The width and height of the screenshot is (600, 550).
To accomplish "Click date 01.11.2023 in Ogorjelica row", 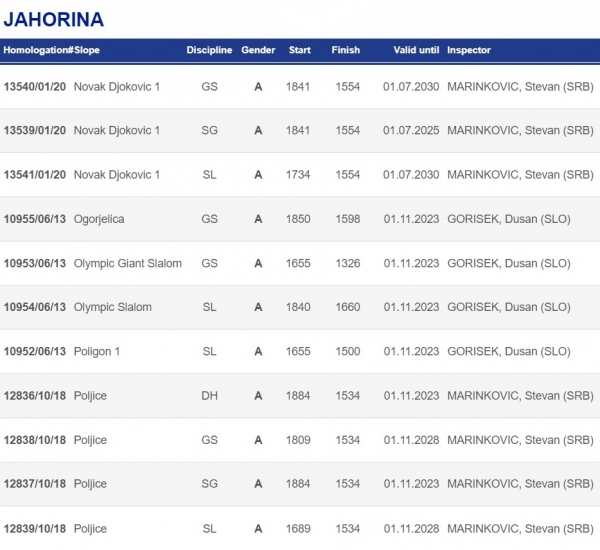I will pos(411,219).
